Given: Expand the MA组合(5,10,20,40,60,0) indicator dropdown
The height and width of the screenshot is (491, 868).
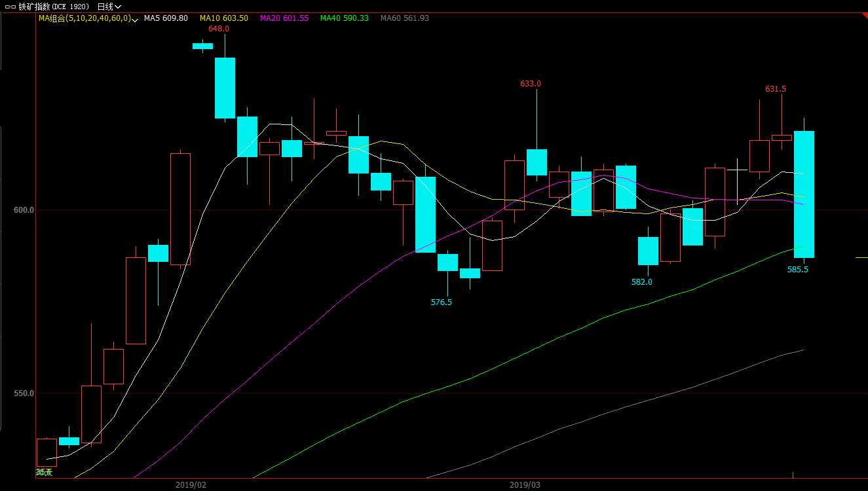Looking at the screenshot, I should coord(134,19).
